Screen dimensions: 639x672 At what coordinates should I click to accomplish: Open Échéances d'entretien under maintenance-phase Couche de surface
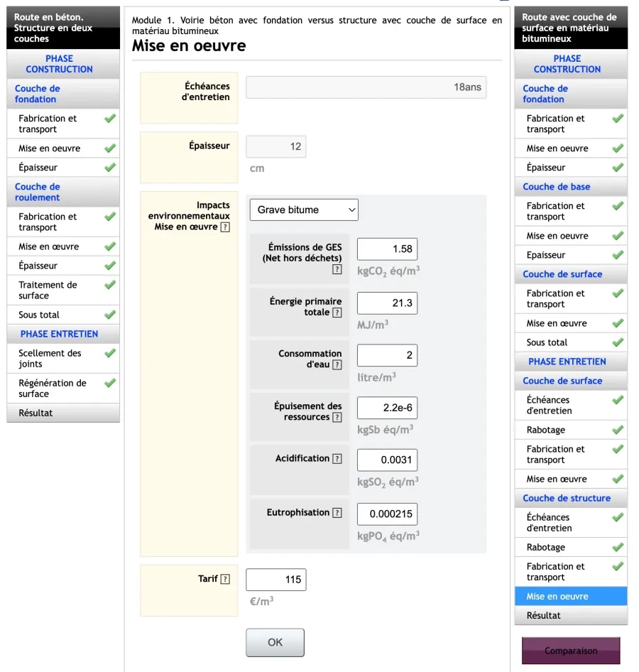pyautogui.click(x=571, y=406)
